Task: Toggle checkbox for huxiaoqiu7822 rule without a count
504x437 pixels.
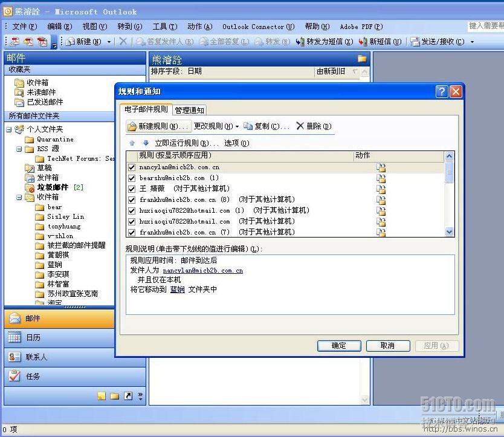Action: click(x=132, y=222)
